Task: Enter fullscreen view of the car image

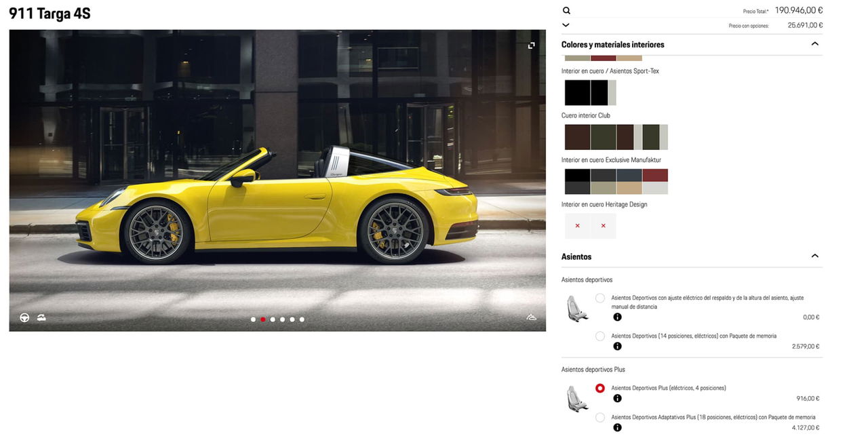Action: (532, 45)
